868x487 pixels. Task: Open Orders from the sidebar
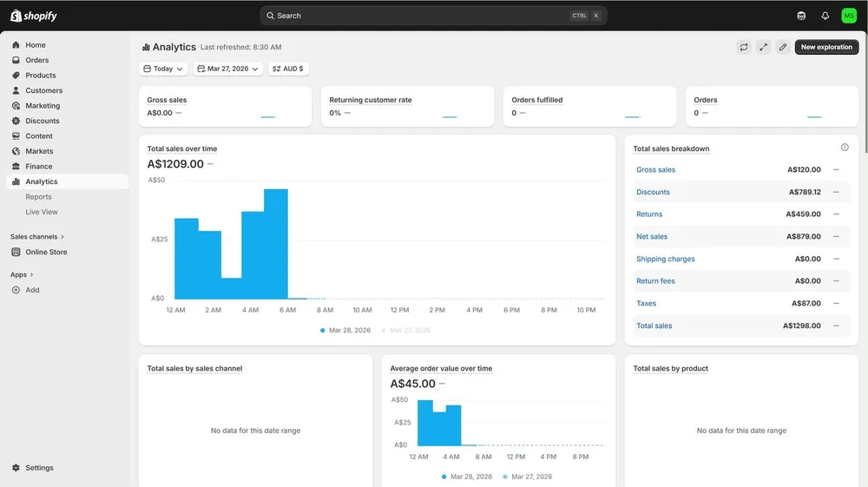tap(36, 60)
